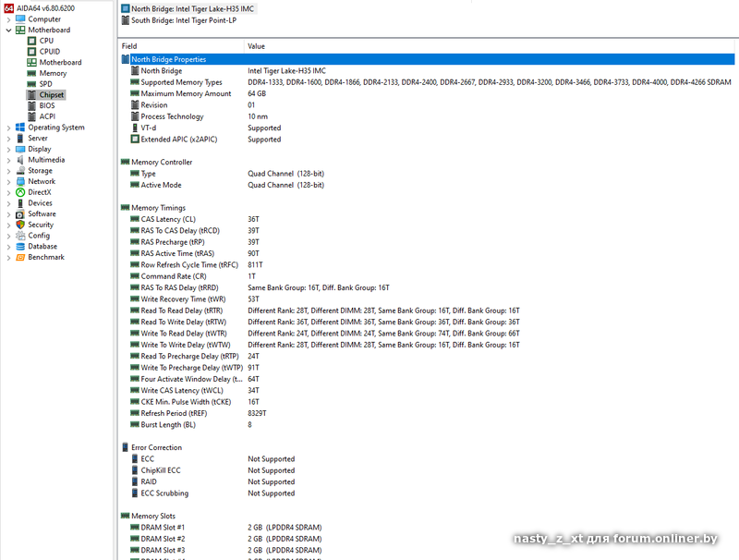Open the CPUID item icon
739x560 pixels.
pyautogui.click(x=31, y=52)
